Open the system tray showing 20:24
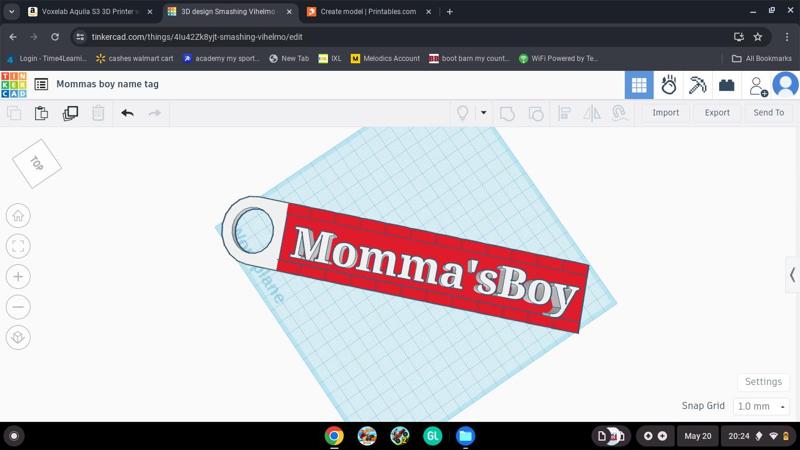Image resolution: width=800 pixels, height=450 pixels. (x=759, y=436)
